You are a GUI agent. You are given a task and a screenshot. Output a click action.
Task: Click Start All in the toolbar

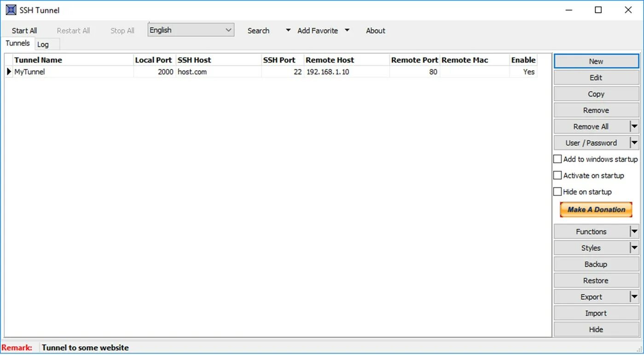click(24, 31)
